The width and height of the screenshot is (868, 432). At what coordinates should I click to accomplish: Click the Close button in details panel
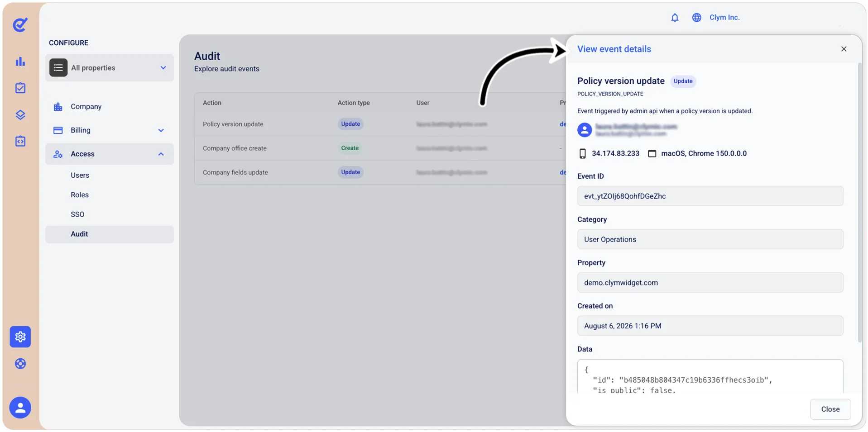[830, 409]
